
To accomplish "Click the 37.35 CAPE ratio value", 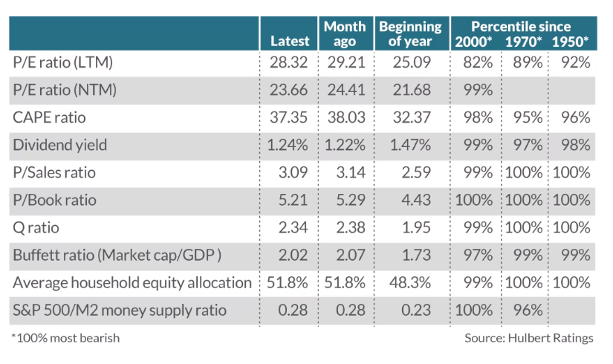I will pyautogui.click(x=288, y=117).
